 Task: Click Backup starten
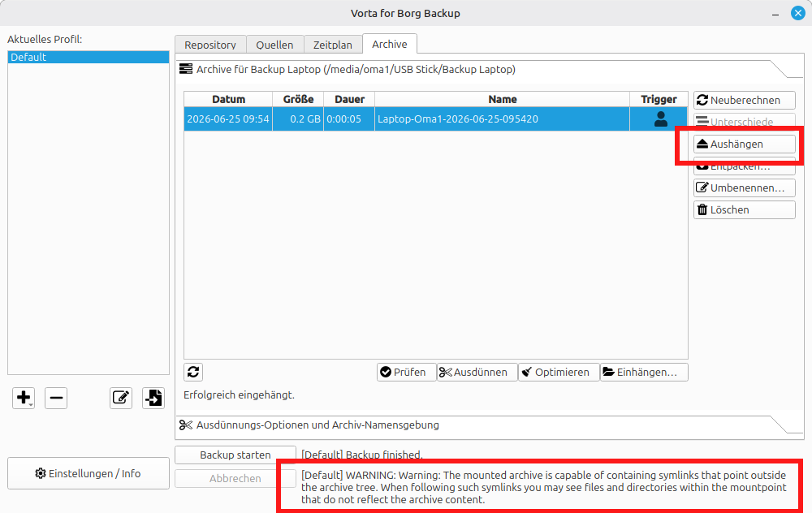click(x=235, y=455)
